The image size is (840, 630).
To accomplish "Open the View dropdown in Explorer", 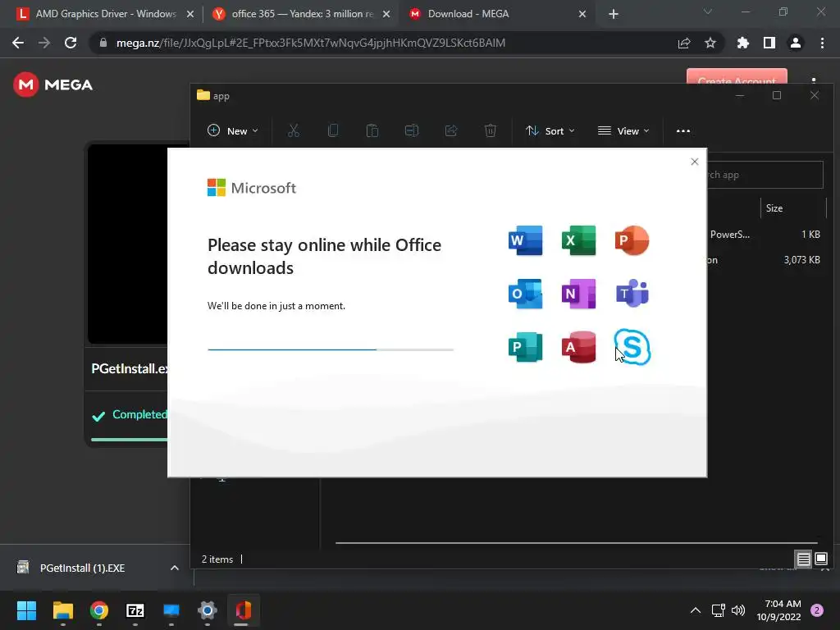I will point(623,130).
